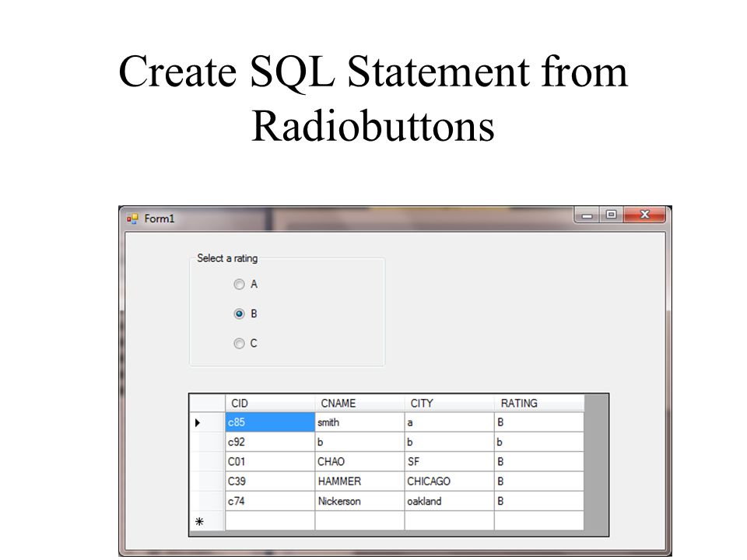Click the Nickerson name cell

(x=359, y=502)
